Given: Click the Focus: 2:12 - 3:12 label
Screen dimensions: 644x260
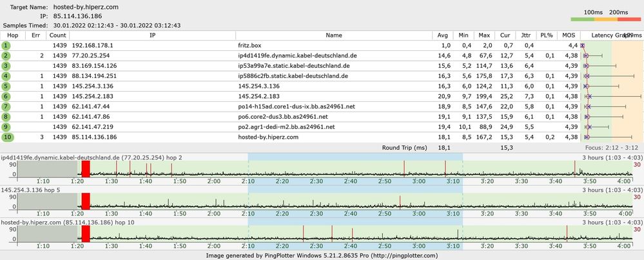Looking at the screenshot, I should coord(612,148).
